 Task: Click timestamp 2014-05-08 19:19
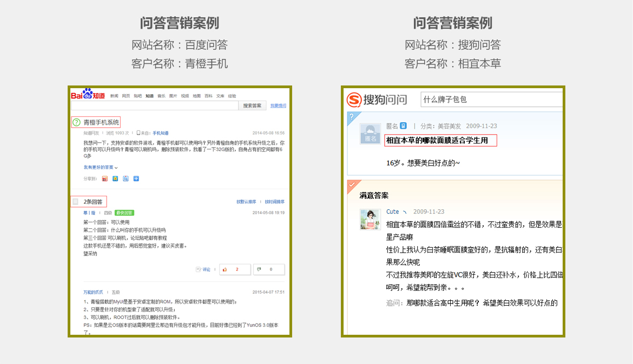click(x=268, y=213)
